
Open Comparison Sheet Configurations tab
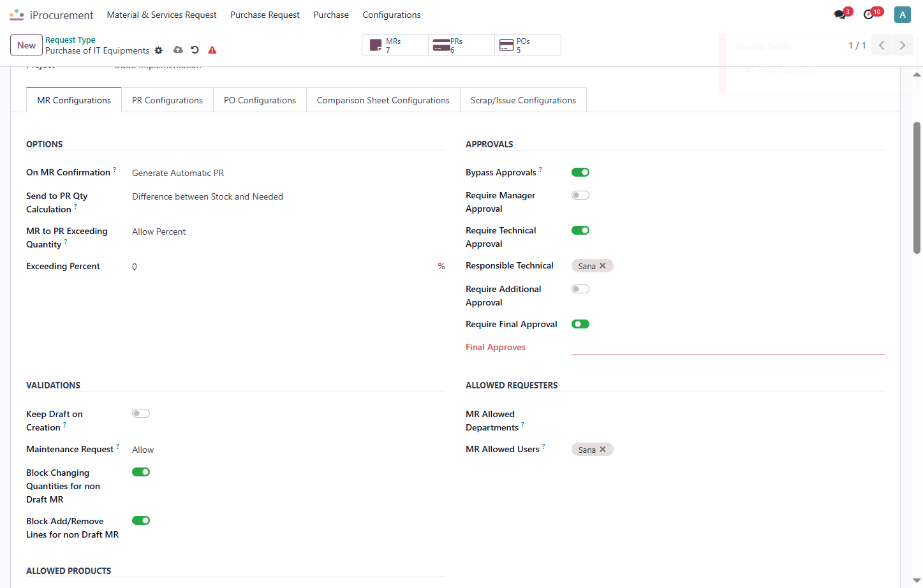pos(383,100)
